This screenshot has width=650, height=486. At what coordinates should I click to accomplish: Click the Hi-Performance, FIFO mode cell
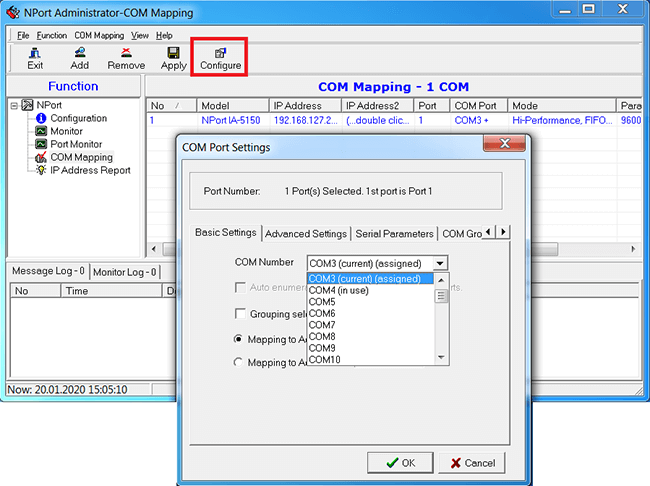562,120
